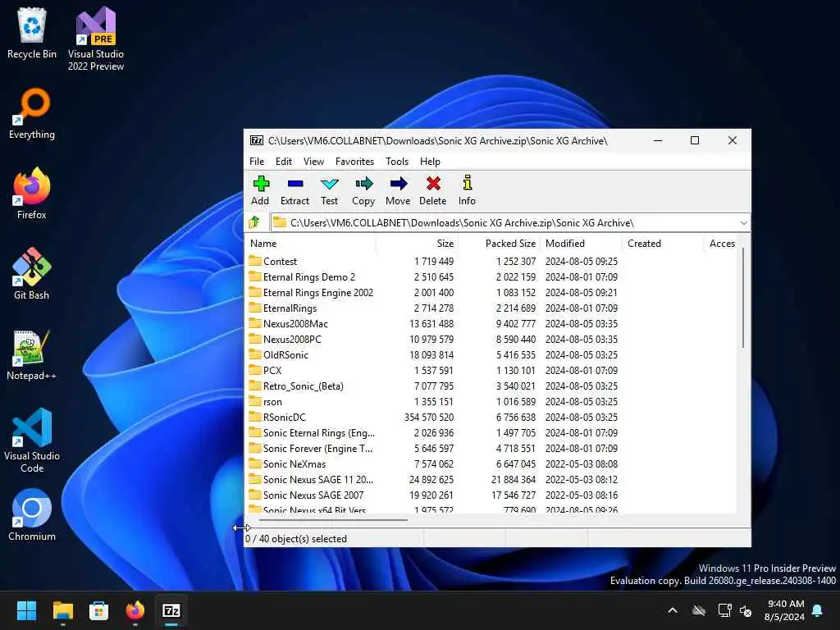
Task: Click the 7-Zip taskbar icon
Action: [x=171, y=610]
